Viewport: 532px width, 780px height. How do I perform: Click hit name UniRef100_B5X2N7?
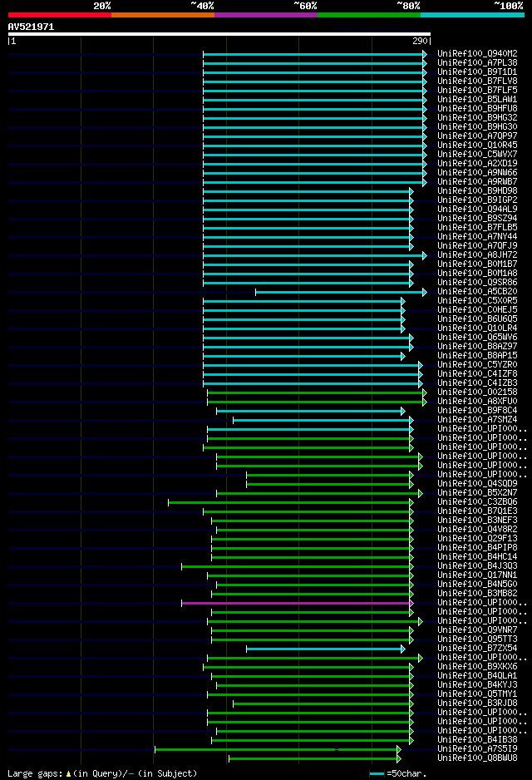477,492
